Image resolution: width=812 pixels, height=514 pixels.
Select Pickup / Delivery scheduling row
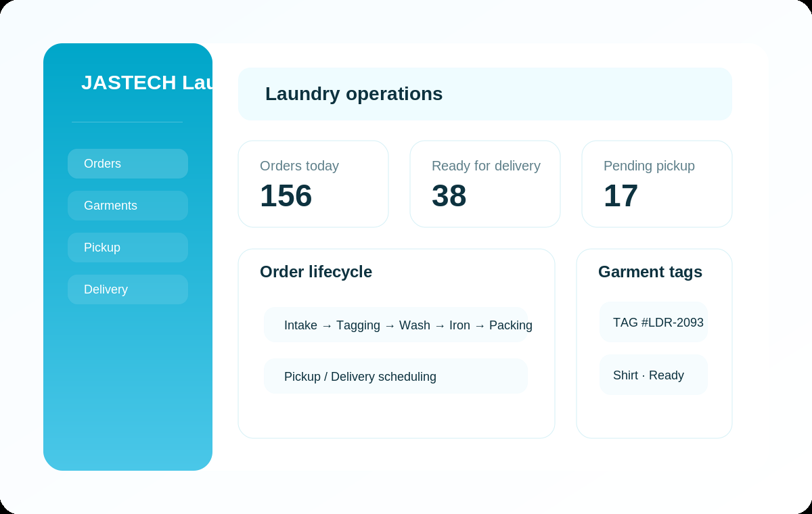point(396,376)
